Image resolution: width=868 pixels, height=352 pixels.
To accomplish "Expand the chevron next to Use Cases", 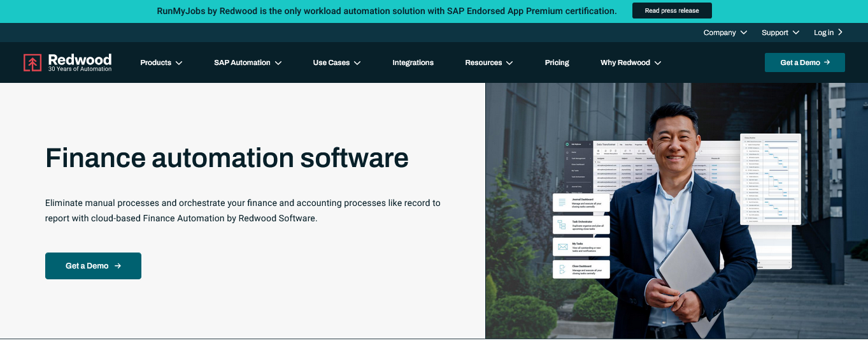I will click(357, 63).
